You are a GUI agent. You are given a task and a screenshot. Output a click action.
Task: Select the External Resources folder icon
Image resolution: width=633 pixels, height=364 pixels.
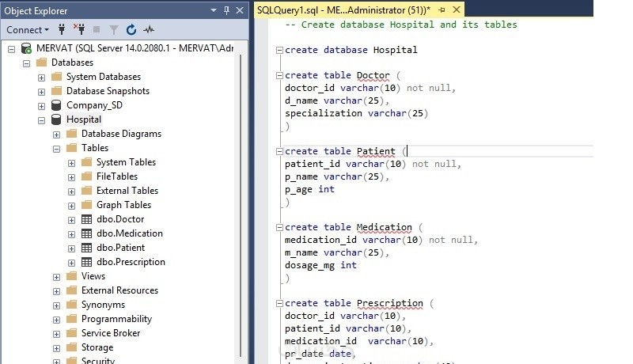[x=71, y=290]
